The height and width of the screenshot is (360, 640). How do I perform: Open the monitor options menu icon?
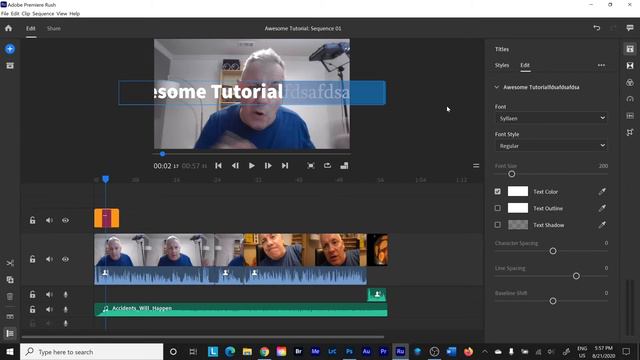coord(476,166)
